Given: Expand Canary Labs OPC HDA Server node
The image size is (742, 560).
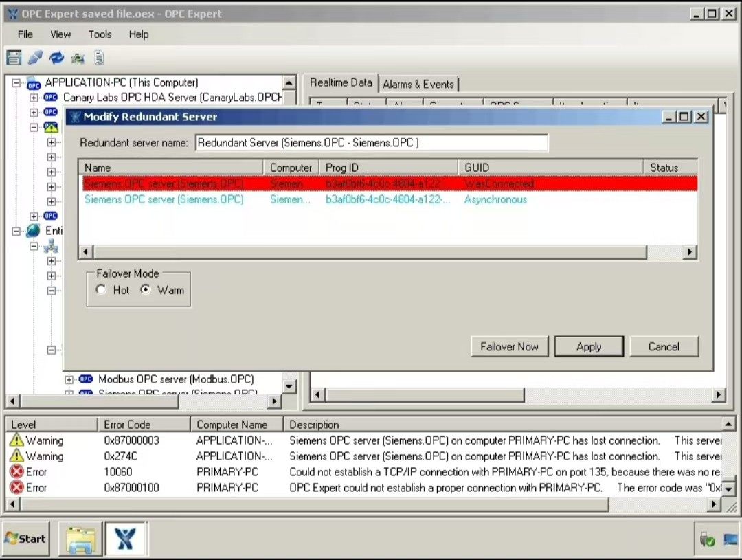Looking at the screenshot, I should point(34,98).
